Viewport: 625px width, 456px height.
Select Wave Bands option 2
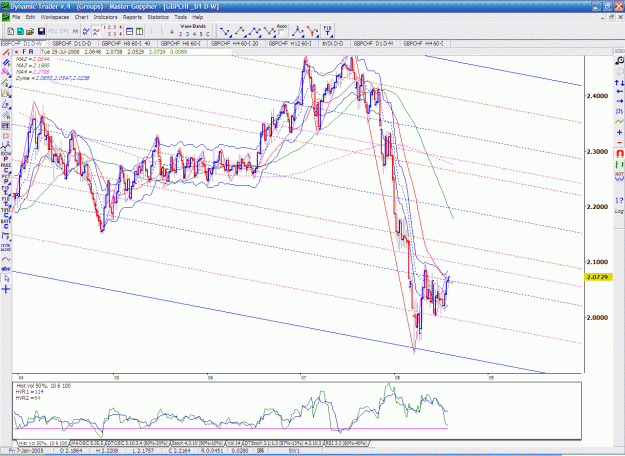(x=181, y=34)
